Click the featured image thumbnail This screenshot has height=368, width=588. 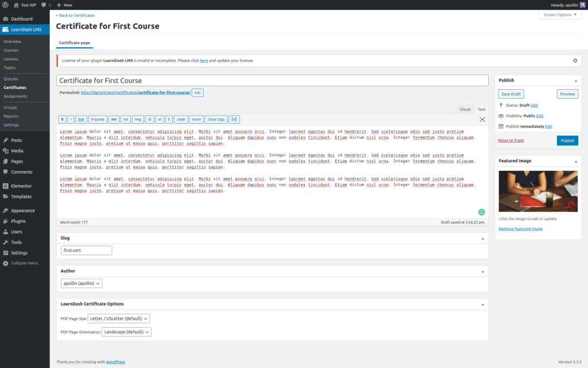click(538, 191)
